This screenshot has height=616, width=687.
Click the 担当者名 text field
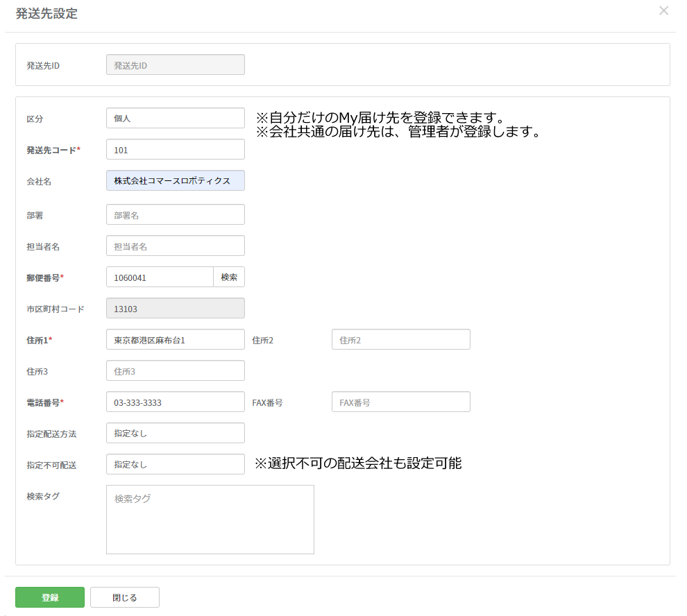tap(175, 246)
